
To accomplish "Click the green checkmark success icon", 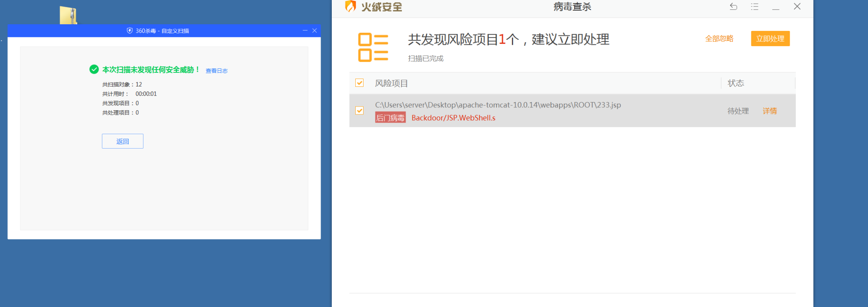I will coord(94,69).
